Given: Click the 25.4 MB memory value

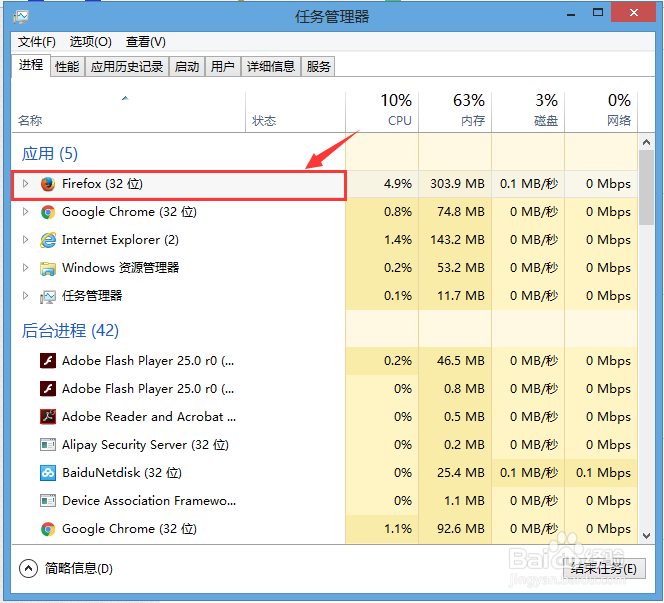Looking at the screenshot, I should [461, 473].
